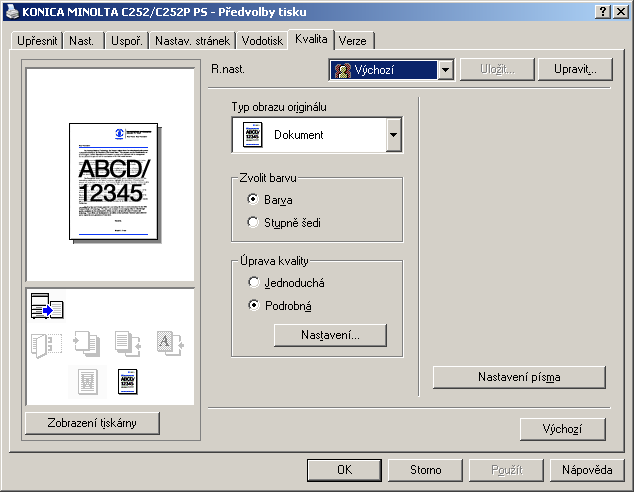Click the Použít apply button
The width and height of the screenshot is (634, 492).
(x=506, y=470)
